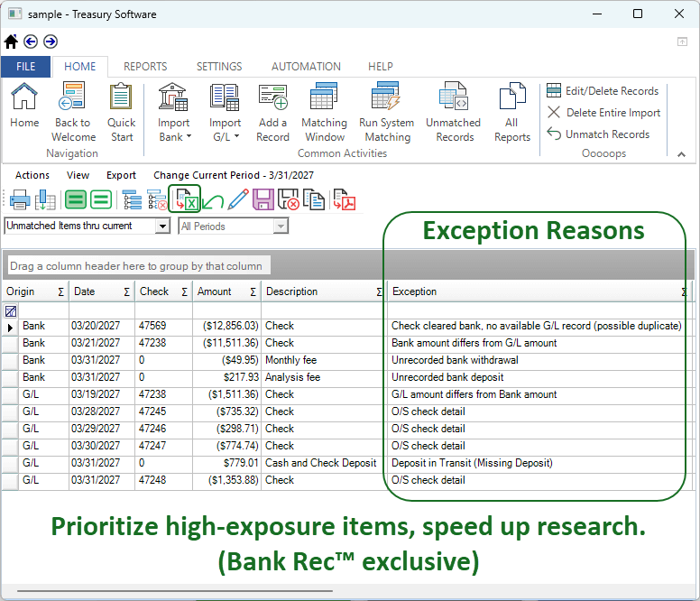Click the green curved undo arrow icon
This screenshot has height=601, width=700.
coord(213,200)
